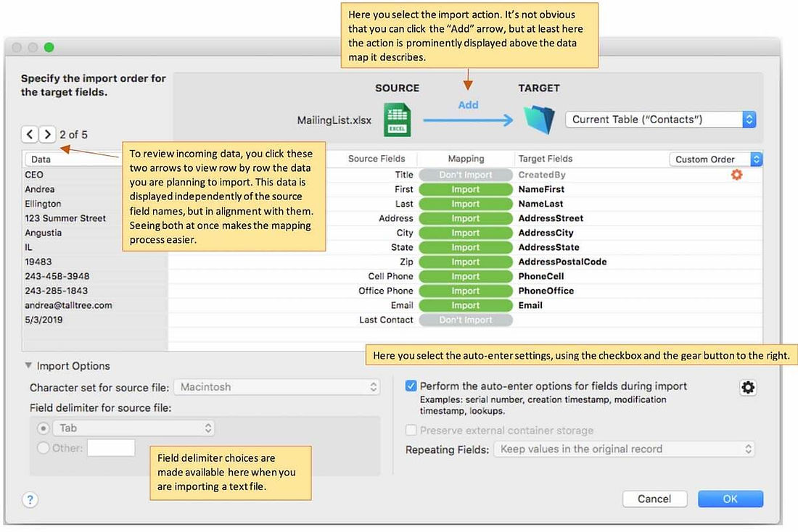Open the Tab field delimiter dropdown
The height and width of the screenshot is (532, 798).
click(x=133, y=428)
